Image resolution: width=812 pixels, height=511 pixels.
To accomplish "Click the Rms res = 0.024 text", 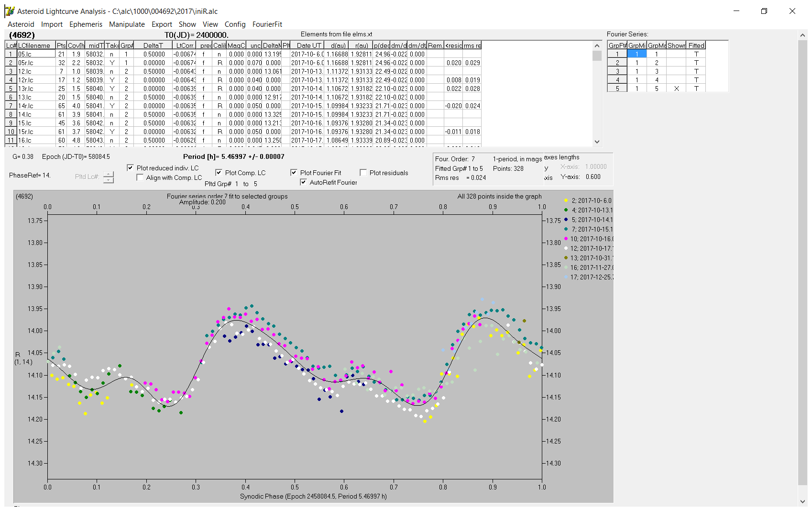I will coord(461,178).
